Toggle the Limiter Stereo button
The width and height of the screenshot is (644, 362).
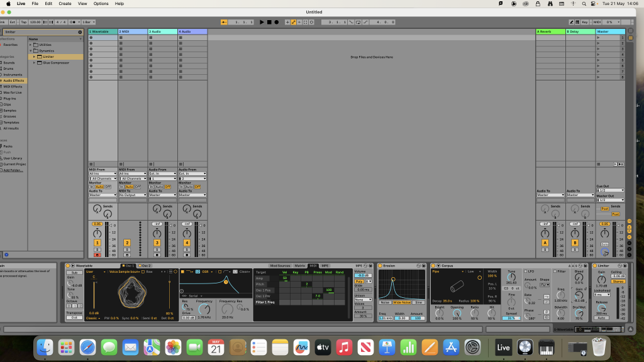618,282
